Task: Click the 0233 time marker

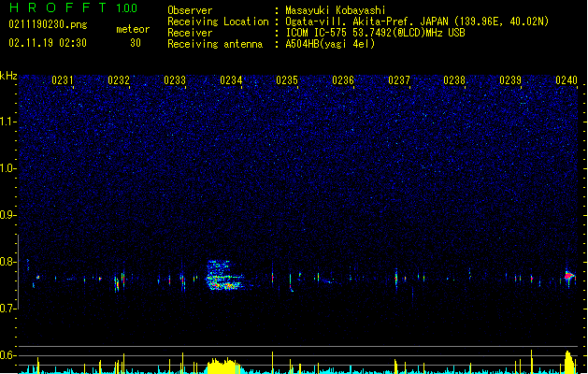Action: (x=175, y=80)
